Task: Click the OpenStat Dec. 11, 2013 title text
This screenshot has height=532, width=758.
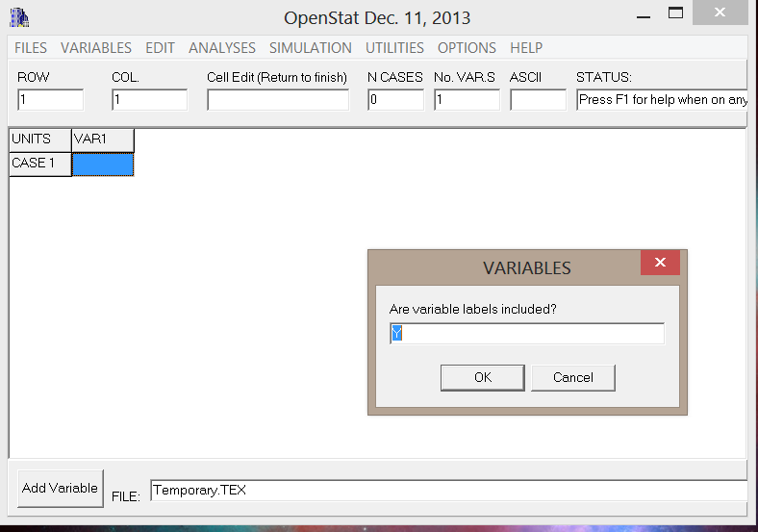Action: (377, 18)
